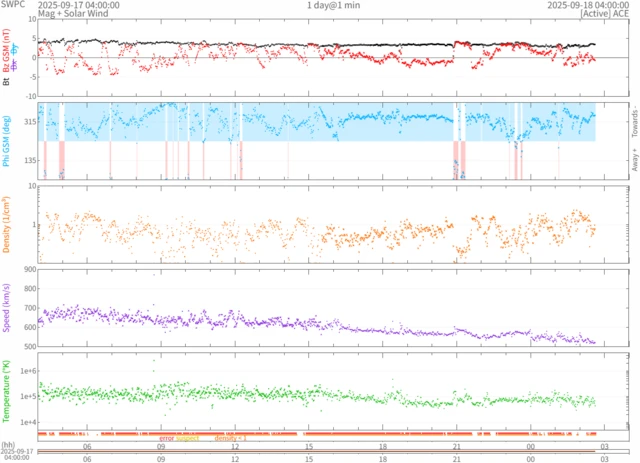Click the start timestamp 2025-09-17 04:00:00 at top
The height and width of the screenshot is (463, 640).
(79, 5)
